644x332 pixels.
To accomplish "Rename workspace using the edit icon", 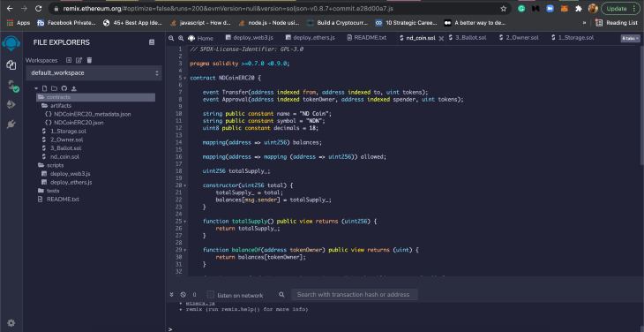I will 79,60.
